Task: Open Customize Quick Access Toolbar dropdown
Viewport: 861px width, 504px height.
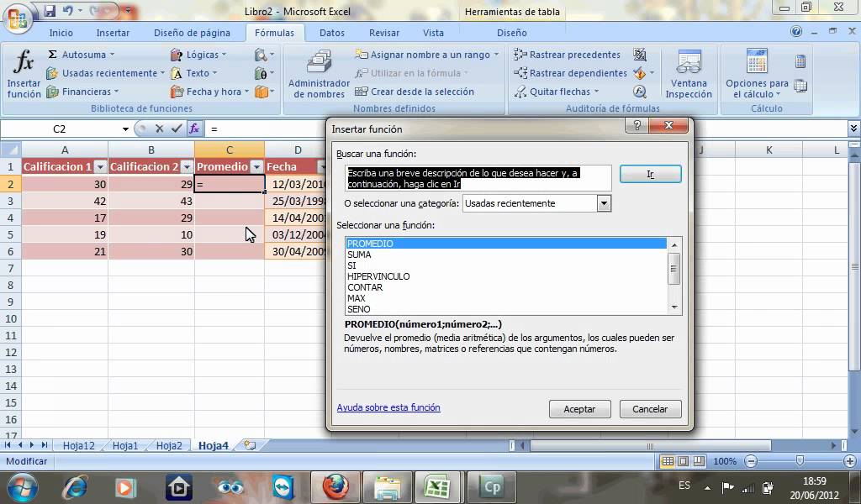Action: (x=128, y=10)
